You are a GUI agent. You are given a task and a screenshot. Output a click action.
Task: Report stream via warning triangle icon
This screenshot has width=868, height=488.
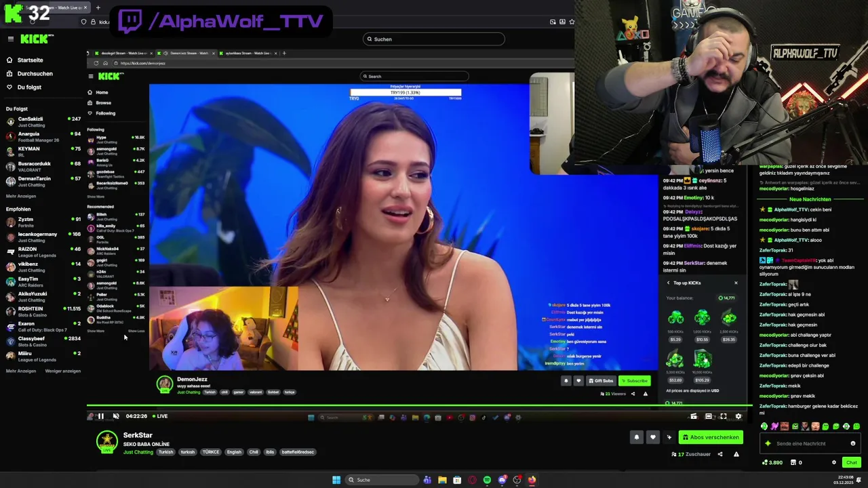pyautogui.click(x=736, y=454)
